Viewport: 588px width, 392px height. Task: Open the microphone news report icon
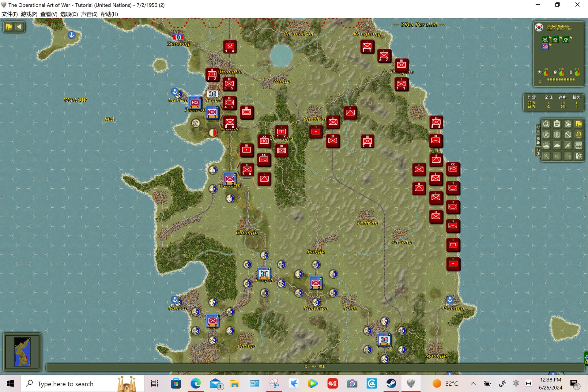(x=557, y=135)
